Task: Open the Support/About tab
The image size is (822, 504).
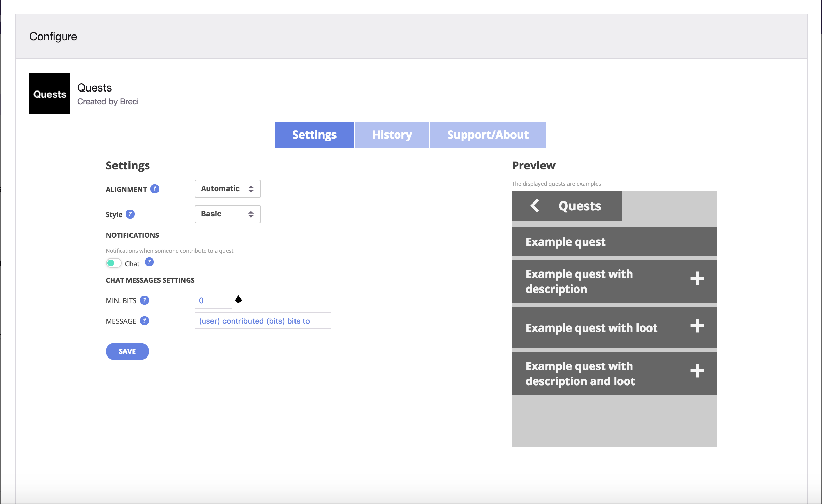Action: pyautogui.click(x=488, y=135)
